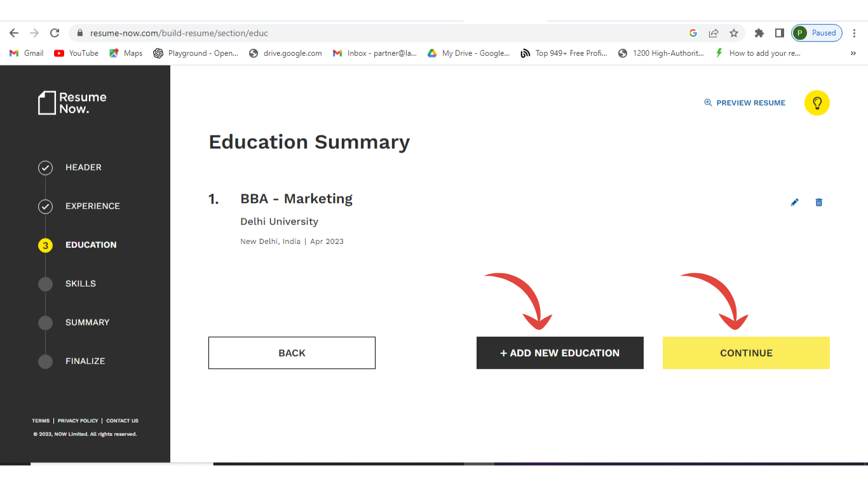
Task: Click the Resume Now logo
Action: point(72,103)
